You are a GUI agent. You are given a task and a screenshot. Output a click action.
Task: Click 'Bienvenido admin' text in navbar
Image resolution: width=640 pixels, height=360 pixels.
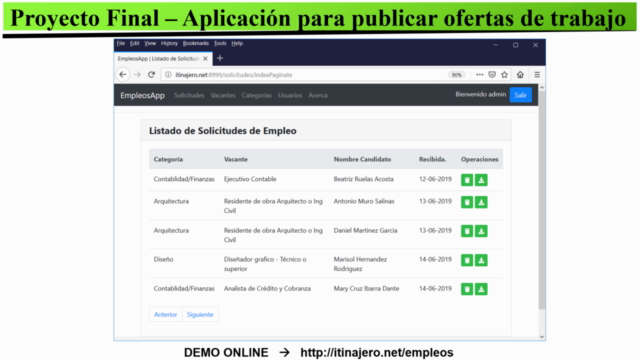tap(480, 94)
